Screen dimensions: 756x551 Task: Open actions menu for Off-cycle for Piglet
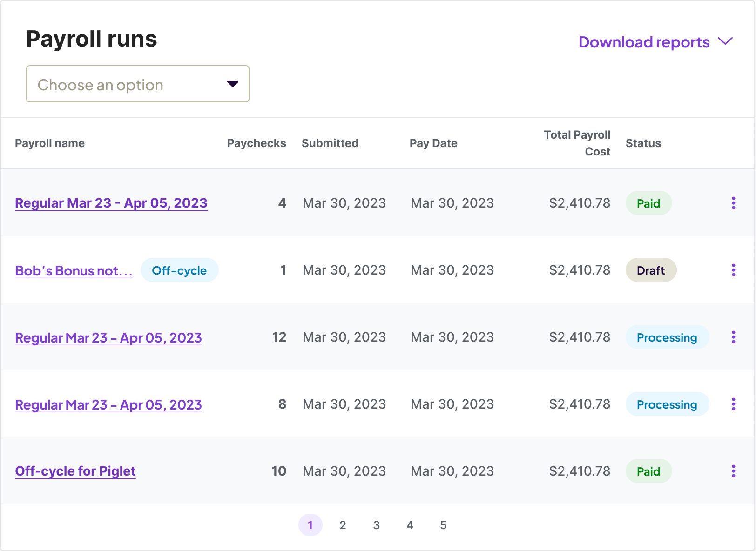pyautogui.click(x=733, y=471)
